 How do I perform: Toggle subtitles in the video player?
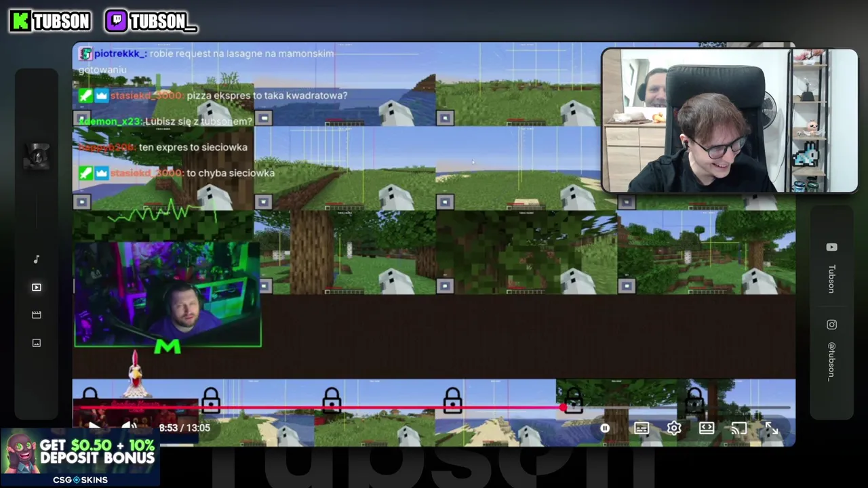(x=642, y=428)
